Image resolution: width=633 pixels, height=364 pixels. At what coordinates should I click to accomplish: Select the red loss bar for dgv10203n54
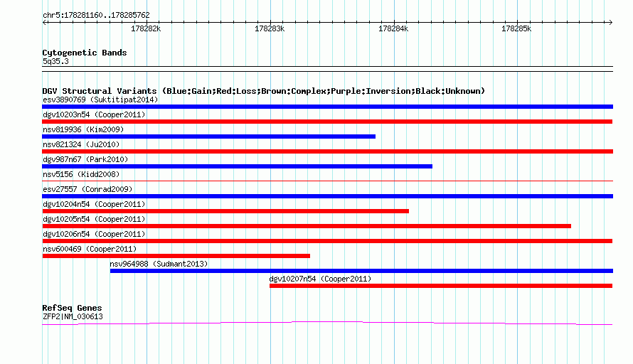327,122
